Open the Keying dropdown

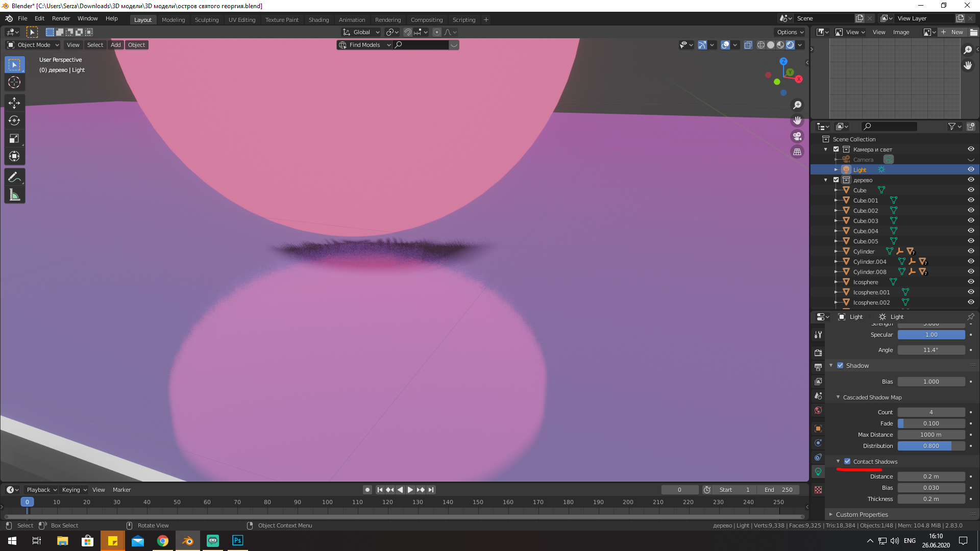[75, 490]
